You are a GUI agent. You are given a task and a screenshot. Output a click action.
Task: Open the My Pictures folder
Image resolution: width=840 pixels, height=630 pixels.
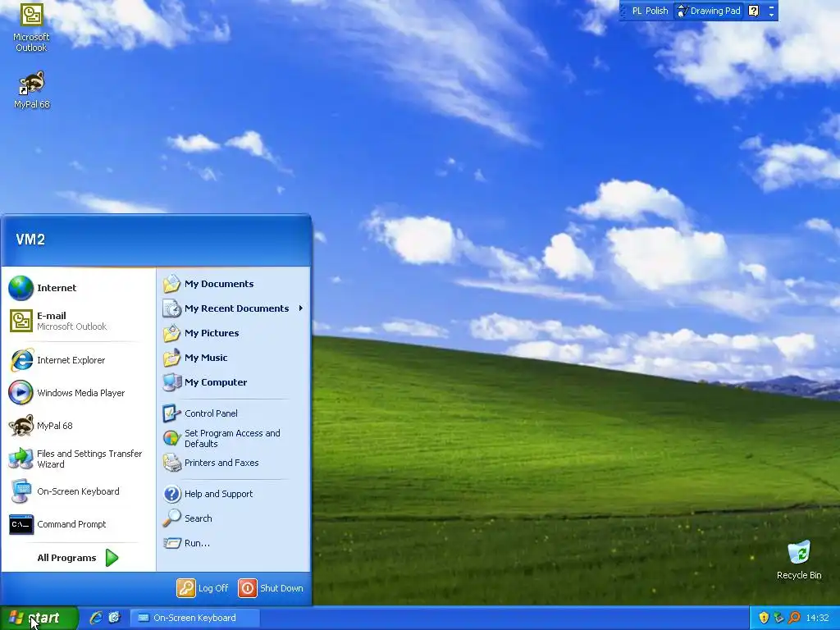click(x=234, y=333)
